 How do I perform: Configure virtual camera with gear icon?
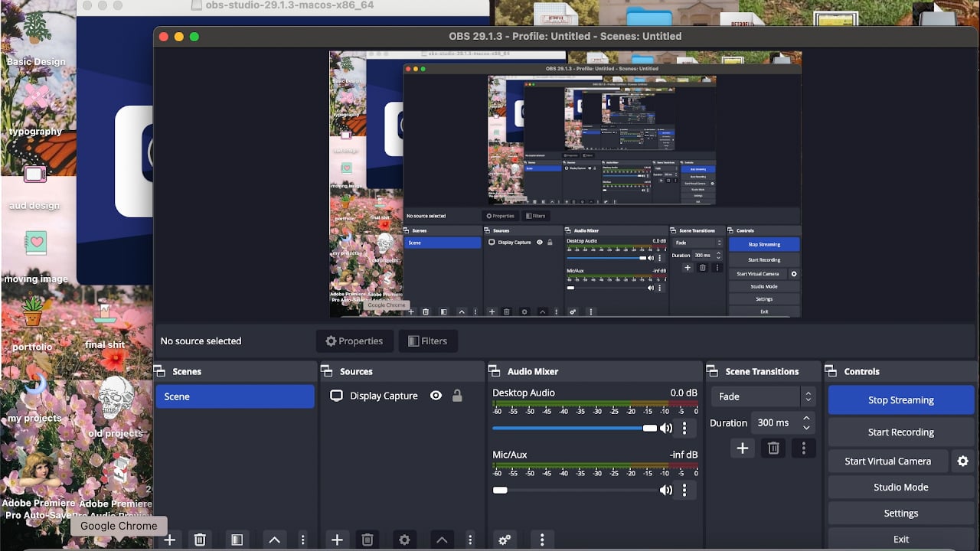coord(963,461)
